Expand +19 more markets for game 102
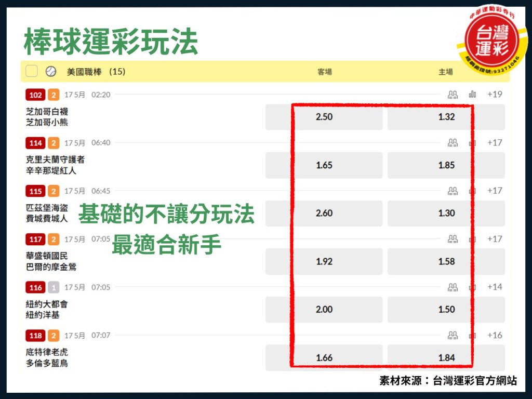The height and width of the screenshot is (399, 532). click(495, 94)
